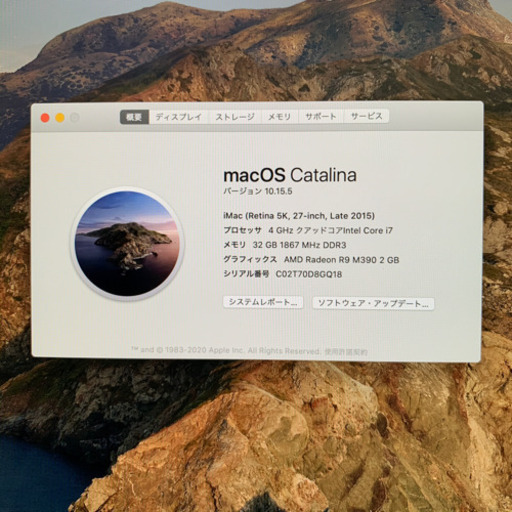Click the 32 GB 1867 MHz DDR3 memory line
Screen dimensions: 512x512
tap(299, 245)
